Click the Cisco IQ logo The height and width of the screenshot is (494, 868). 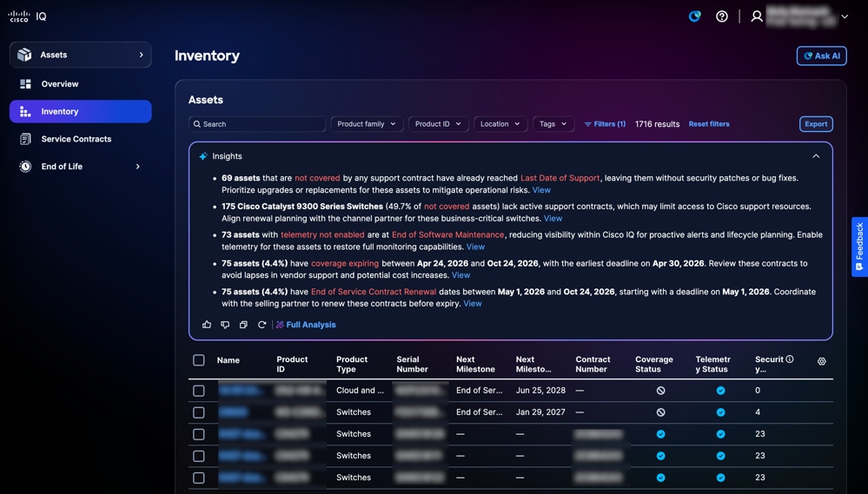(28, 16)
